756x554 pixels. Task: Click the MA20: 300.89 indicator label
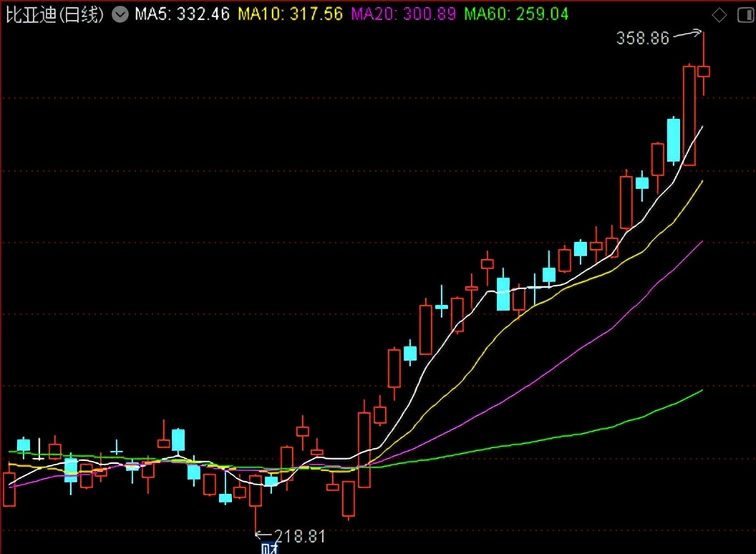pos(404,14)
